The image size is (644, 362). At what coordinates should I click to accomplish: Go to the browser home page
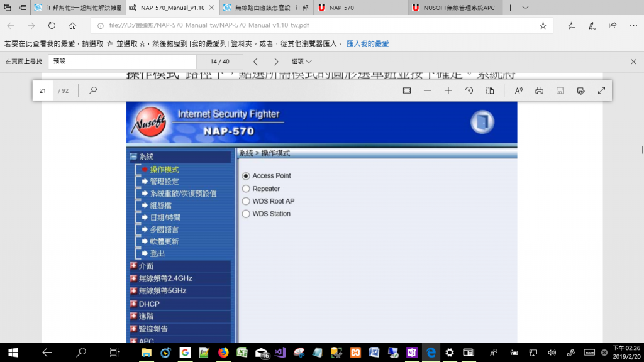click(x=73, y=25)
